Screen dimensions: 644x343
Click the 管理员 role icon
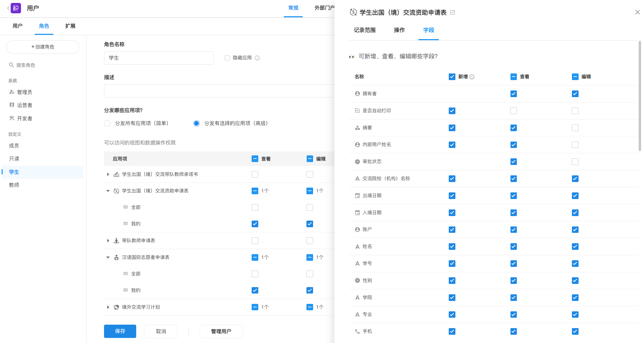point(12,92)
